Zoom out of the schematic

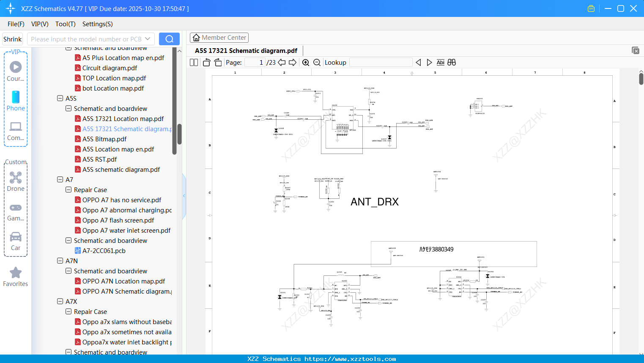click(x=317, y=63)
